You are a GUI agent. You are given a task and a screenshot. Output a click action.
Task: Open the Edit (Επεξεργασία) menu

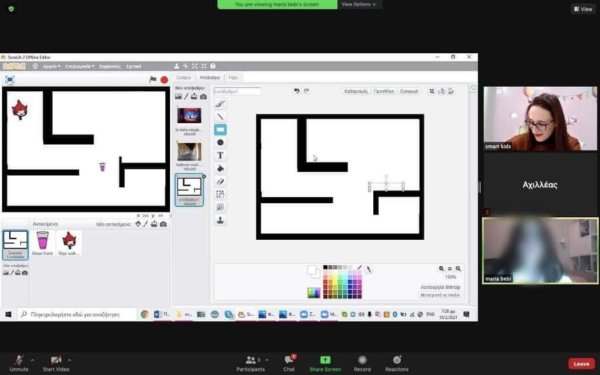pos(79,66)
